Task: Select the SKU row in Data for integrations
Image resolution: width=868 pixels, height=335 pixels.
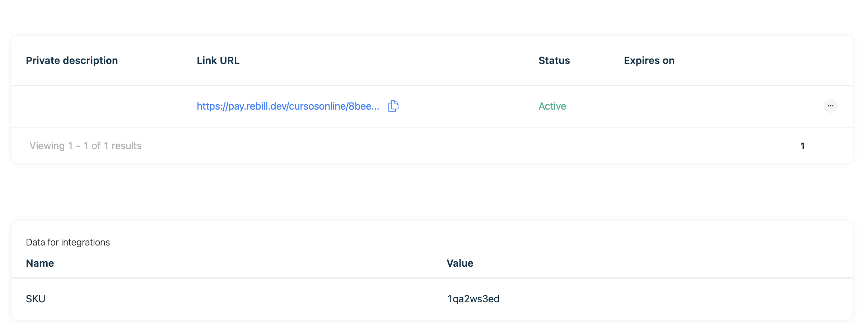Action: click(x=36, y=299)
